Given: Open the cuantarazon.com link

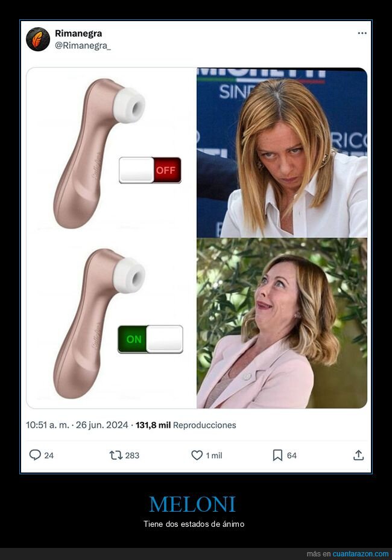Looking at the screenshot, I should point(360,553).
